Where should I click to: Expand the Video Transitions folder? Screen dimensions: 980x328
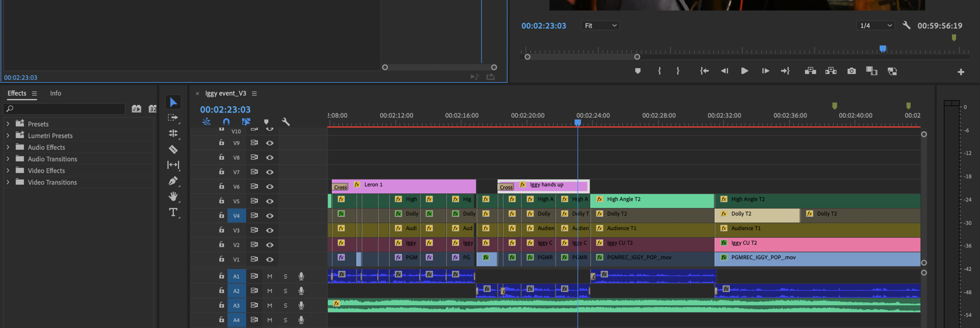click(8, 182)
